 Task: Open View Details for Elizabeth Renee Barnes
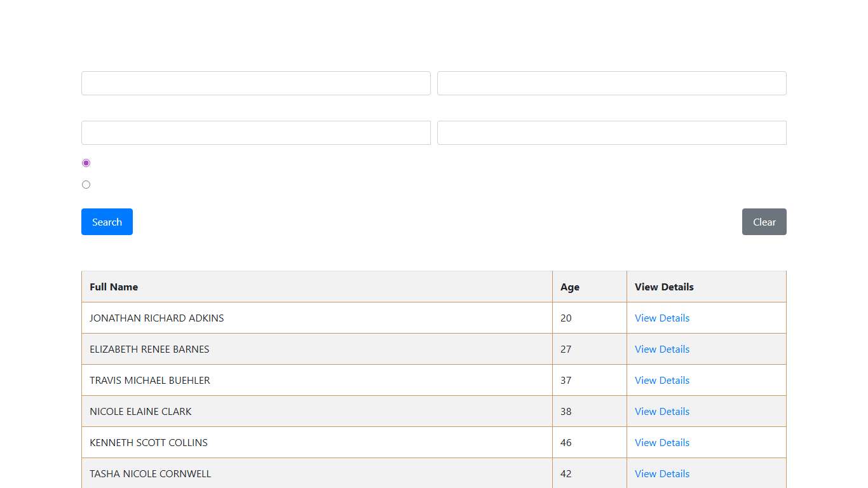(661, 349)
